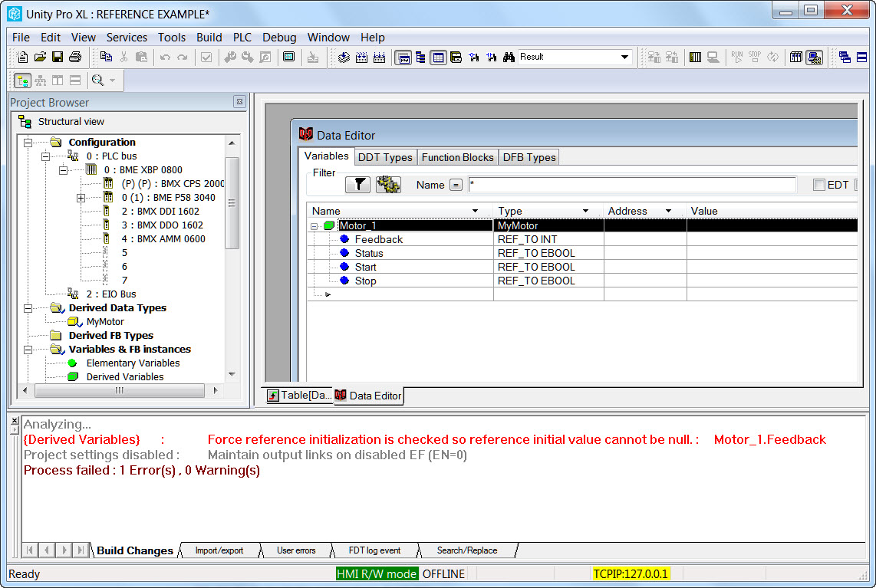Screen dimensions: 876x588
Task: Switch to the DDT Types tab
Action: (385, 157)
